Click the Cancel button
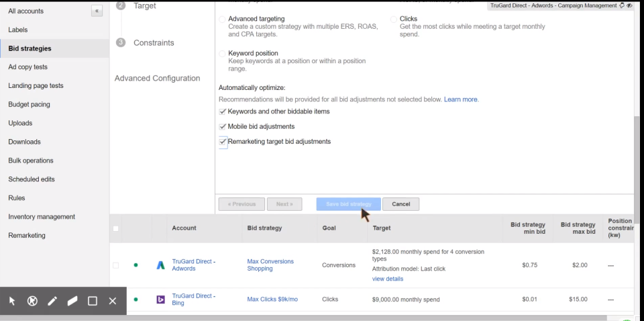 [401, 204]
